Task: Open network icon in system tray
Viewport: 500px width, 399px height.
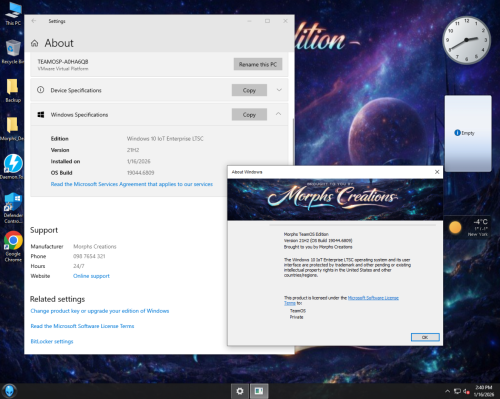Action: (x=457, y=391)
